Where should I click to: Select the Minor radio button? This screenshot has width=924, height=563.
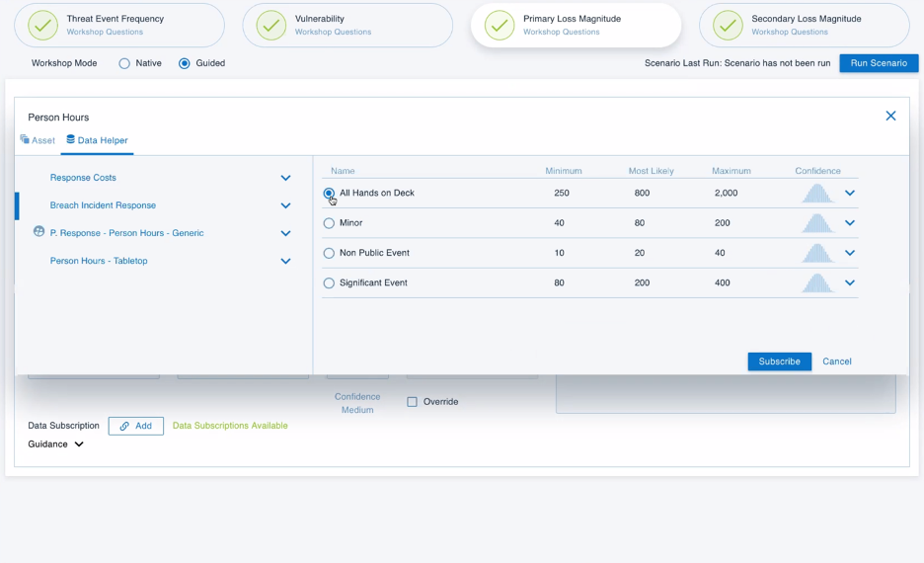[x=329, y=223]
